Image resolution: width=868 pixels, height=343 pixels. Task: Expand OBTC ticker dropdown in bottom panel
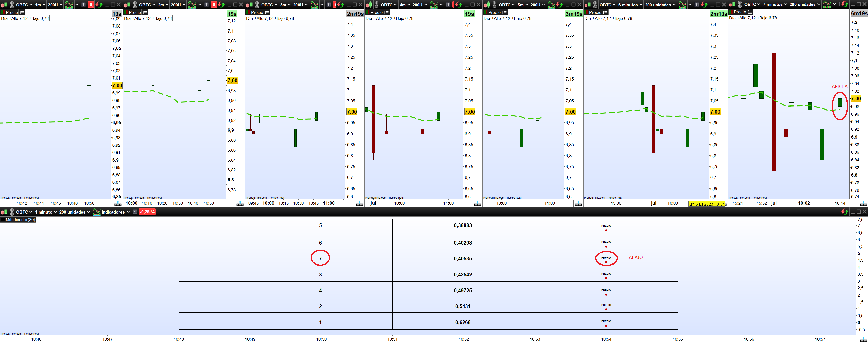[24, 212]
